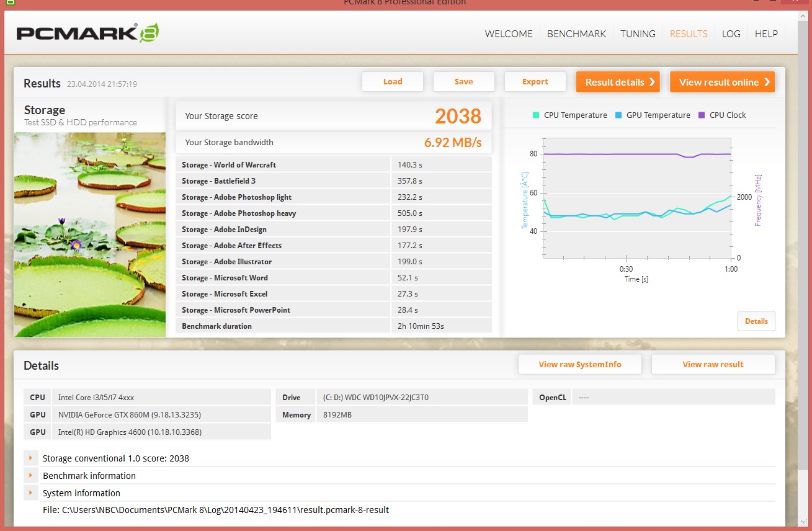812x531 pixels.
Task: Click the result timestamp '23.04.2014 21:57:19'
Action: (x=102, y=84)
